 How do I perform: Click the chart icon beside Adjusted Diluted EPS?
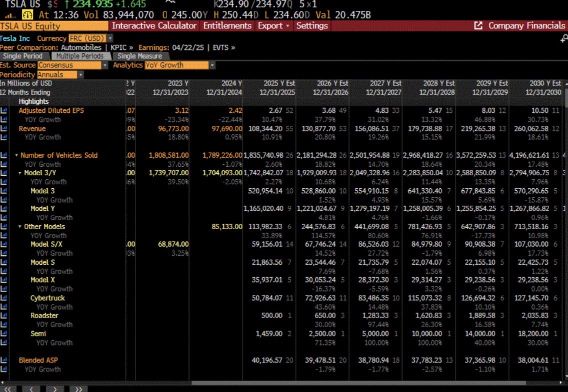point(4,110)
